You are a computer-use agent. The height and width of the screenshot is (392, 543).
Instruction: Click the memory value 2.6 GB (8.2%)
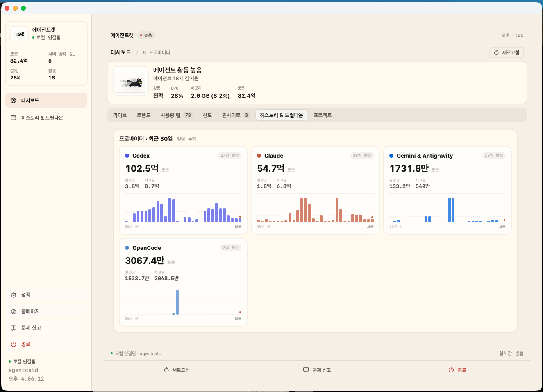[210, 96]
